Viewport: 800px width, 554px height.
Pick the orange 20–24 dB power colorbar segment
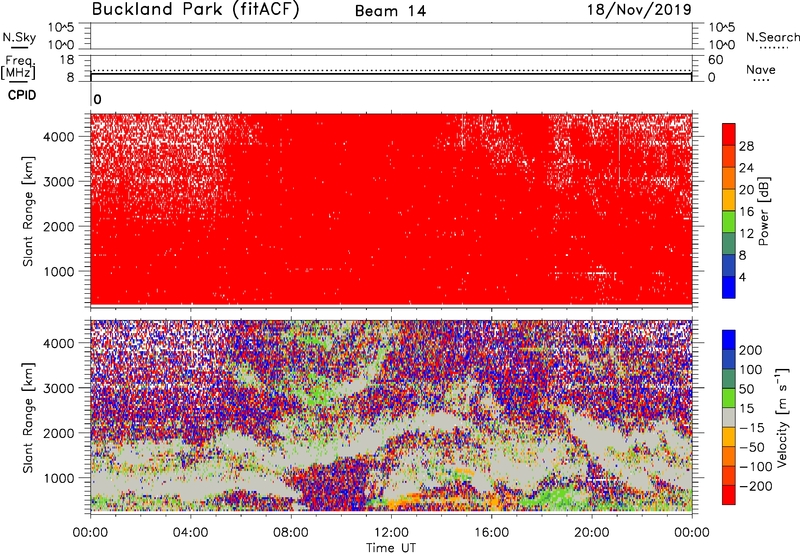point(729,178)
